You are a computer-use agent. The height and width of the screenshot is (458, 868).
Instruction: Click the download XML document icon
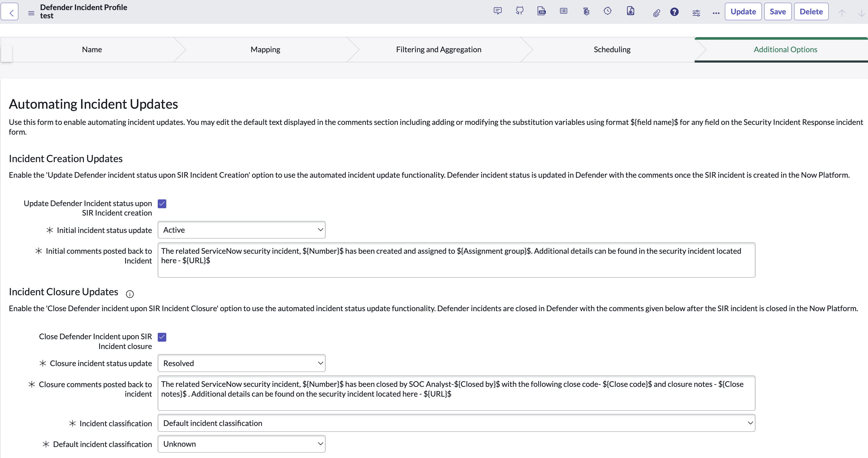[630, 11]
